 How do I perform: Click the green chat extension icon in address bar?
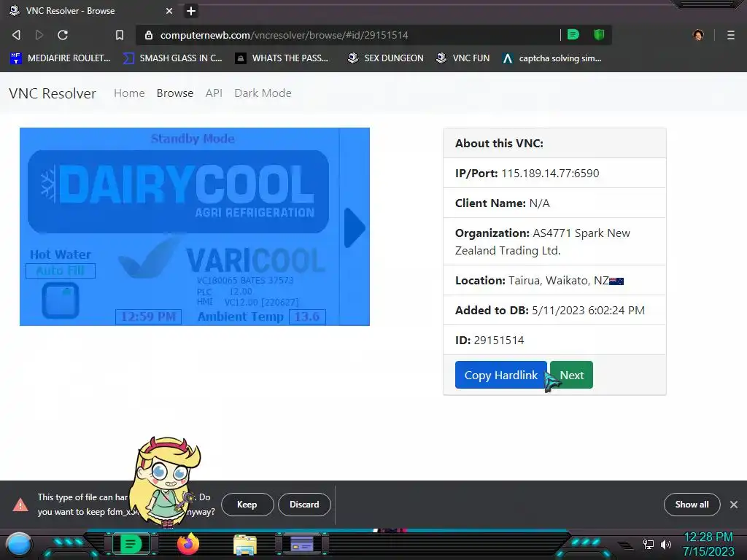[573, 34]
